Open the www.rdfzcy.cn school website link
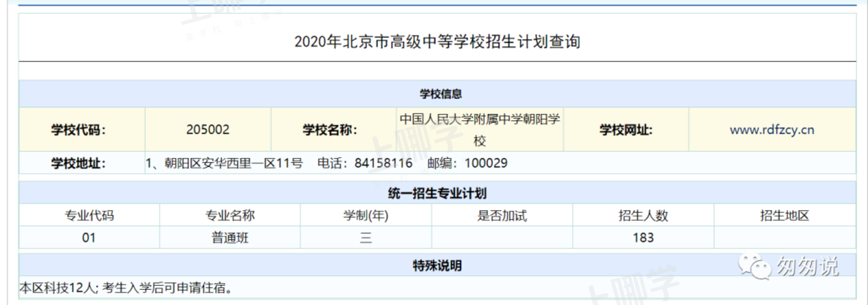868x305 pixels. (x=772, y=129)
